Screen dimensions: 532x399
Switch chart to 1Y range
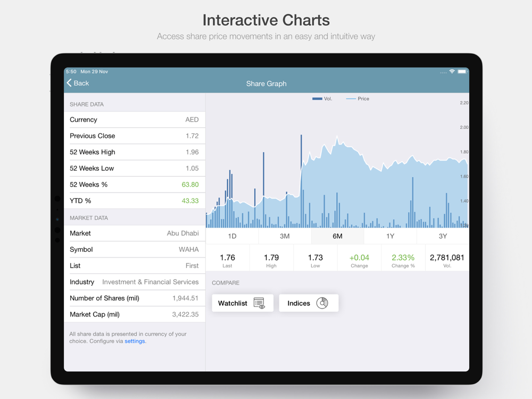tap(390, 236)
